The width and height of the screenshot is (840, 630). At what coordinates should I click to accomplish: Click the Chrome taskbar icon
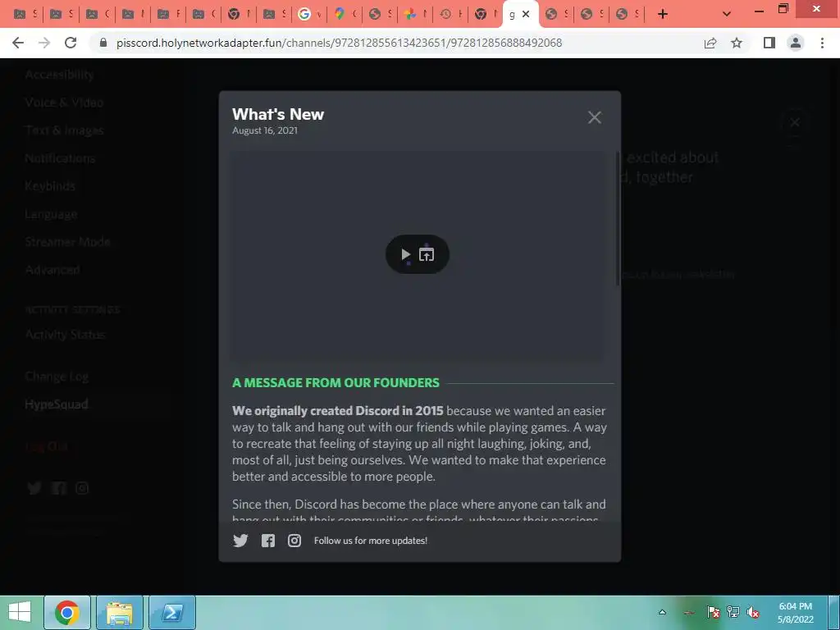click(67, 612)
